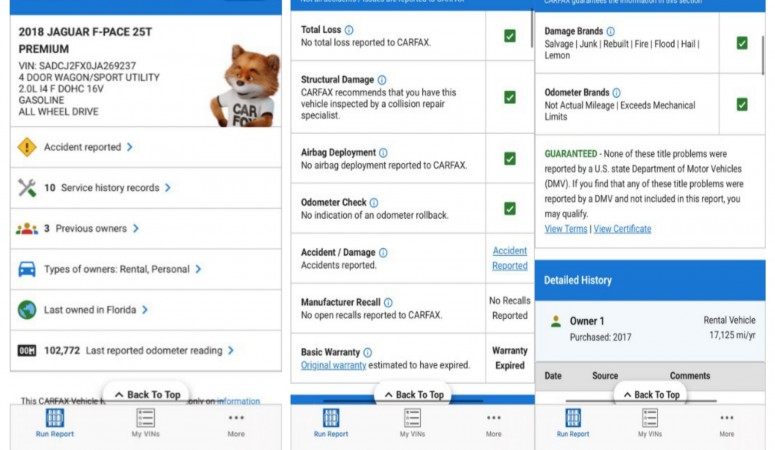Tap the 'Purchased: 2017' text
The height and width of the screenshot is (450, 775).
pyautogui.click(x=601, y=337)
